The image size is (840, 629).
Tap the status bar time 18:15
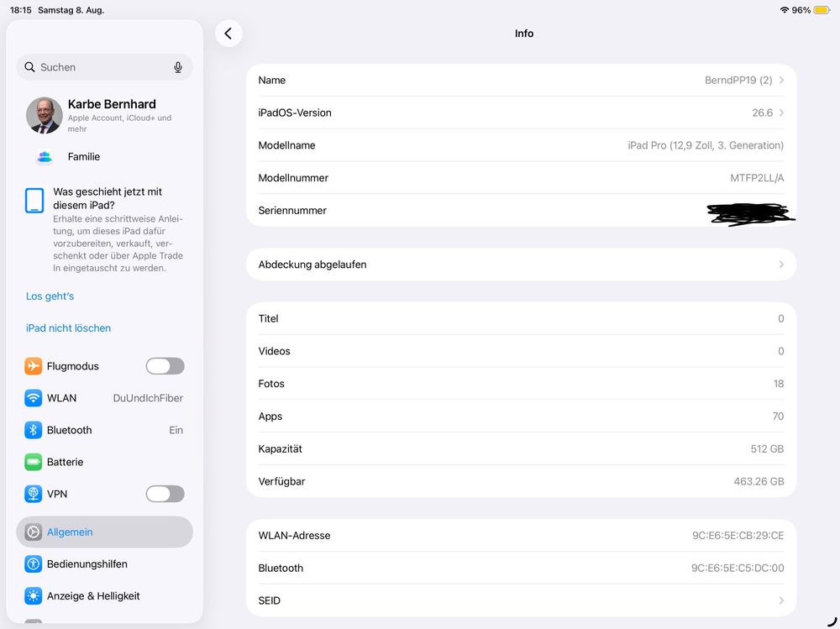(21, 10)
